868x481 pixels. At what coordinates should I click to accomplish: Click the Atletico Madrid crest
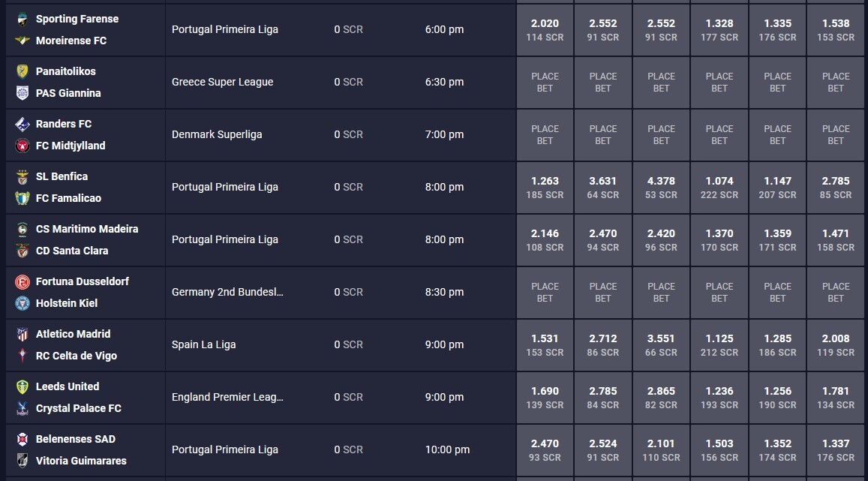pyautogui.click(x=23, y=335)
